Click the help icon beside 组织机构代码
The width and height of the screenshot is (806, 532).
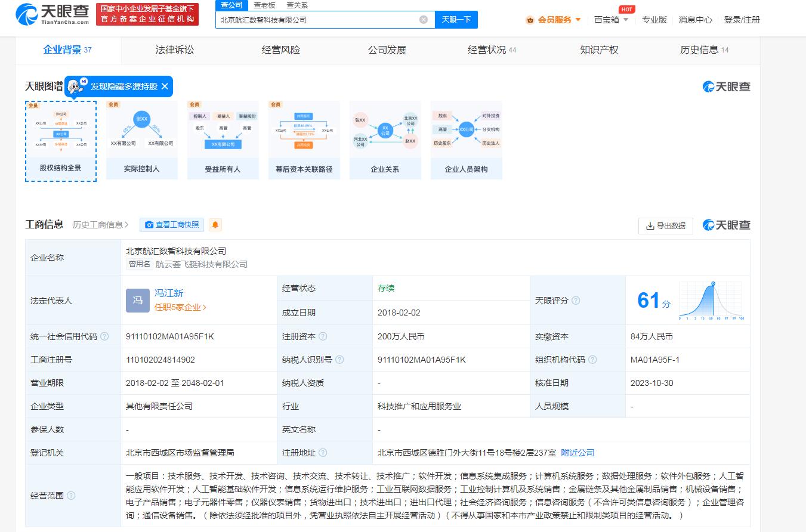(592, 360)
